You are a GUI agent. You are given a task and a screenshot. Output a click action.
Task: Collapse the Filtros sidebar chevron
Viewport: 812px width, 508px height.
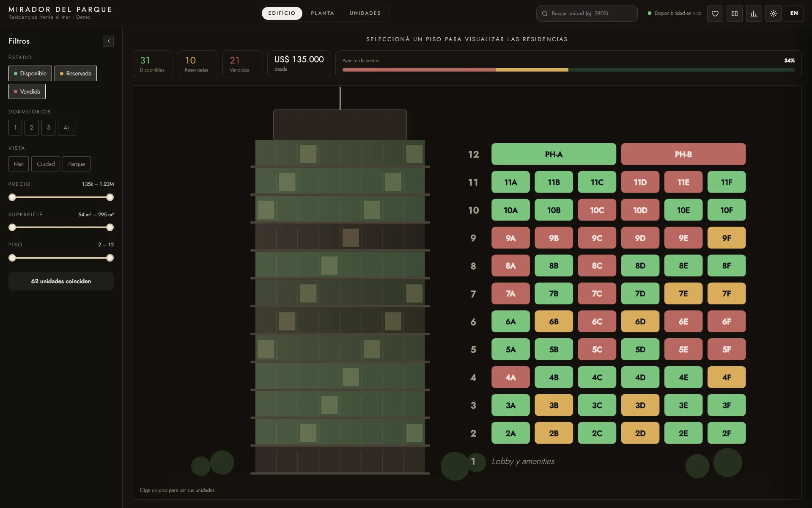[108, 41]
